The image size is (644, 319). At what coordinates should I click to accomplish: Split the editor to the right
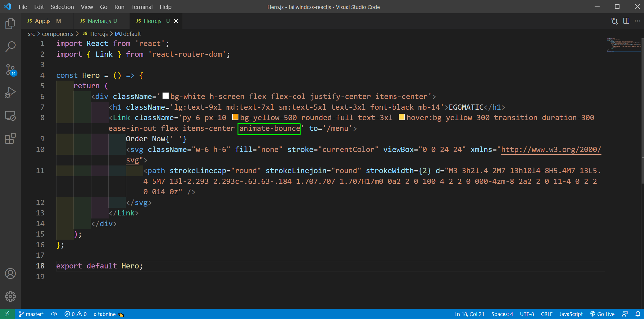click(x=626, y=21)
